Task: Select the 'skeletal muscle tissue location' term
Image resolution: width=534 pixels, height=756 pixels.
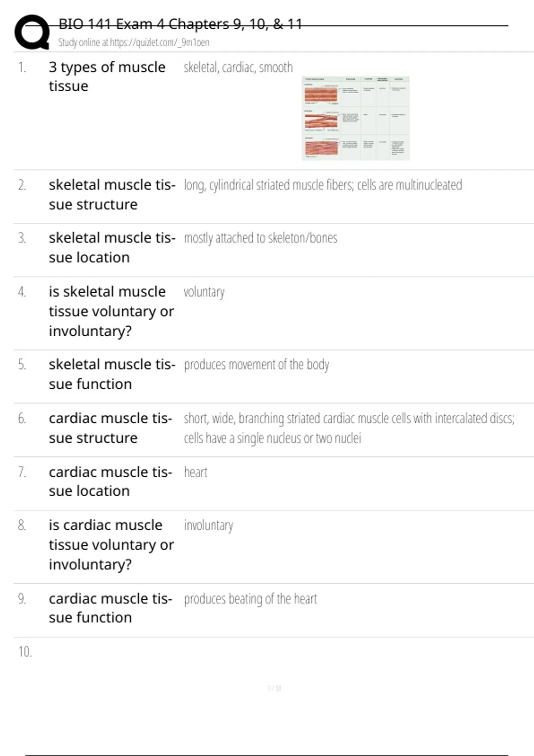Action: point(112,248)
